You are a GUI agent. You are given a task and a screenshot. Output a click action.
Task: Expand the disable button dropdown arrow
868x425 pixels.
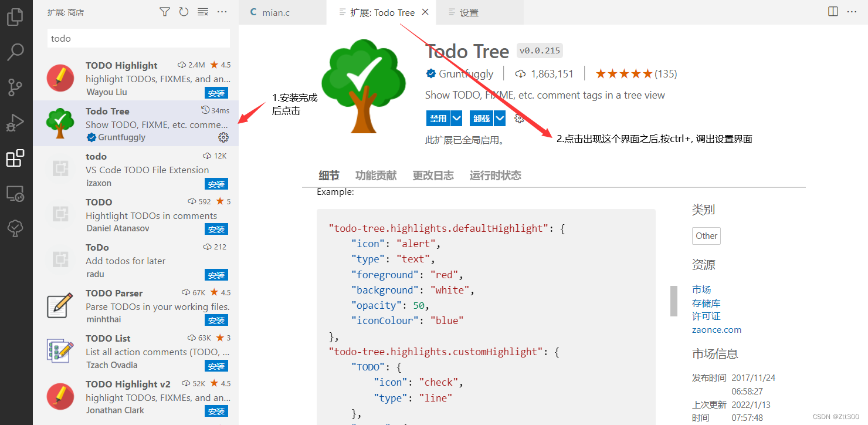457,119
